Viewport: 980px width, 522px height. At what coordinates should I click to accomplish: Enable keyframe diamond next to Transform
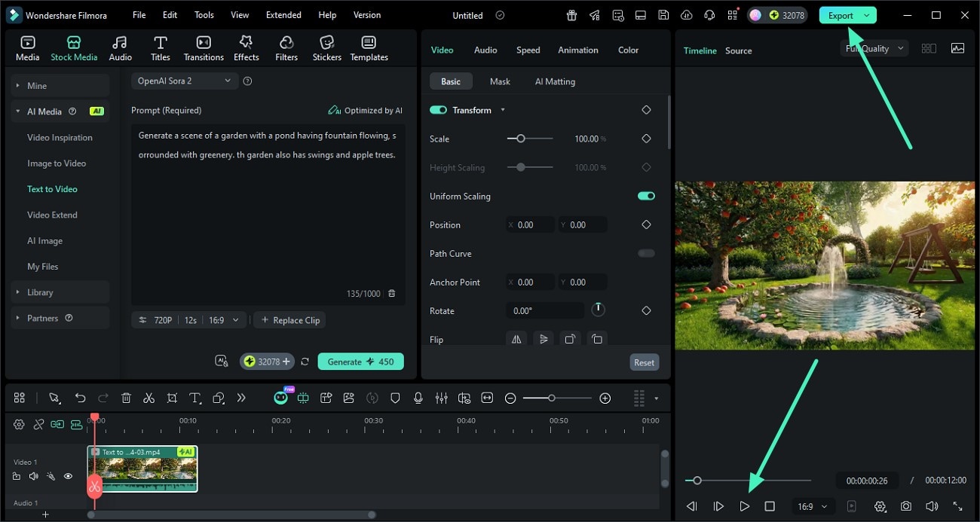click(x=646, y=109)
